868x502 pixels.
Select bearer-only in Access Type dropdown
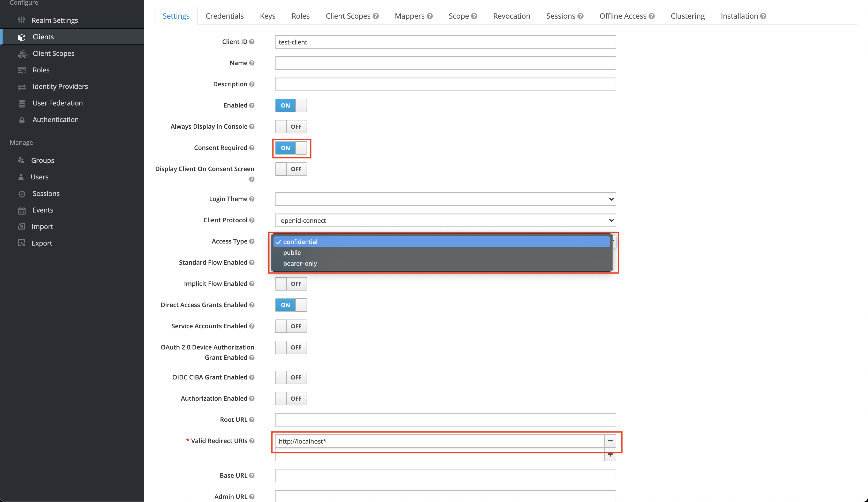point(300,263)
